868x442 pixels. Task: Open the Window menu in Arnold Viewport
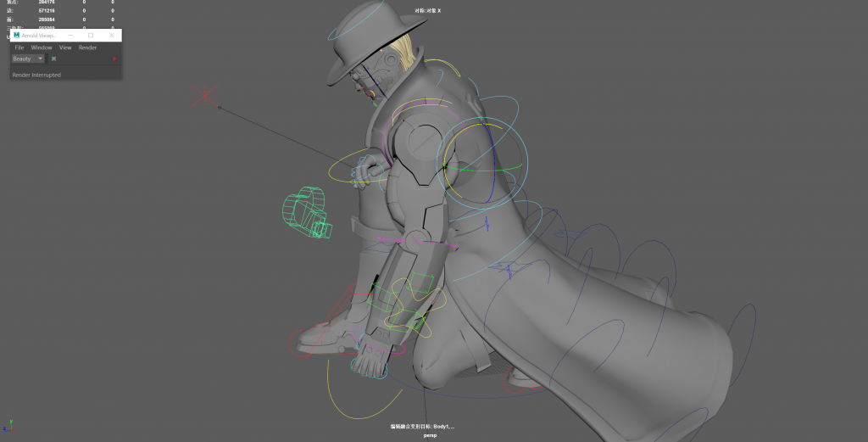pos(42,48)
